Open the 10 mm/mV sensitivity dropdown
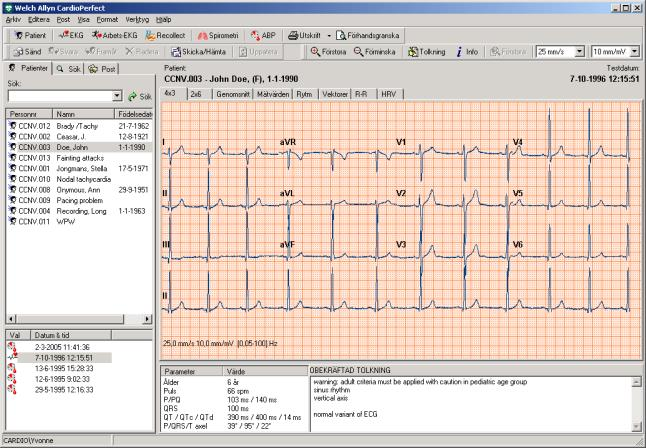 (634, 52)
